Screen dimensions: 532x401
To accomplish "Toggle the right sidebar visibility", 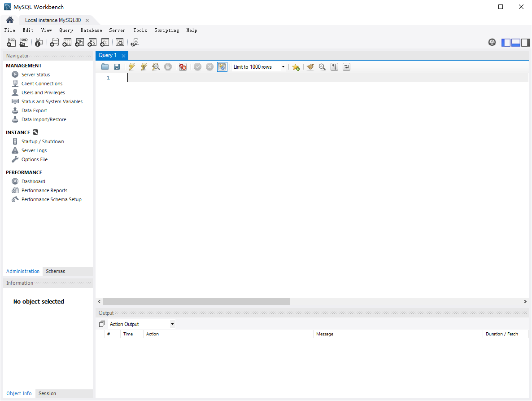I will (526, 43).
